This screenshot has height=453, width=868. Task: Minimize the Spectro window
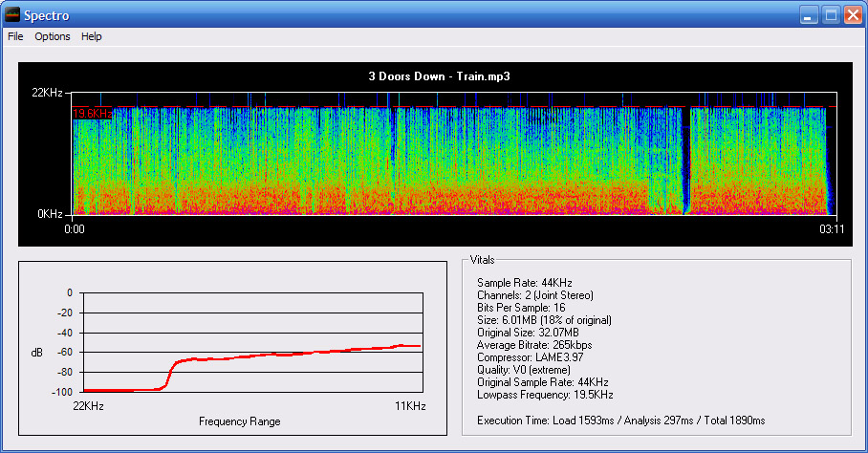click(x=810, y=14)
